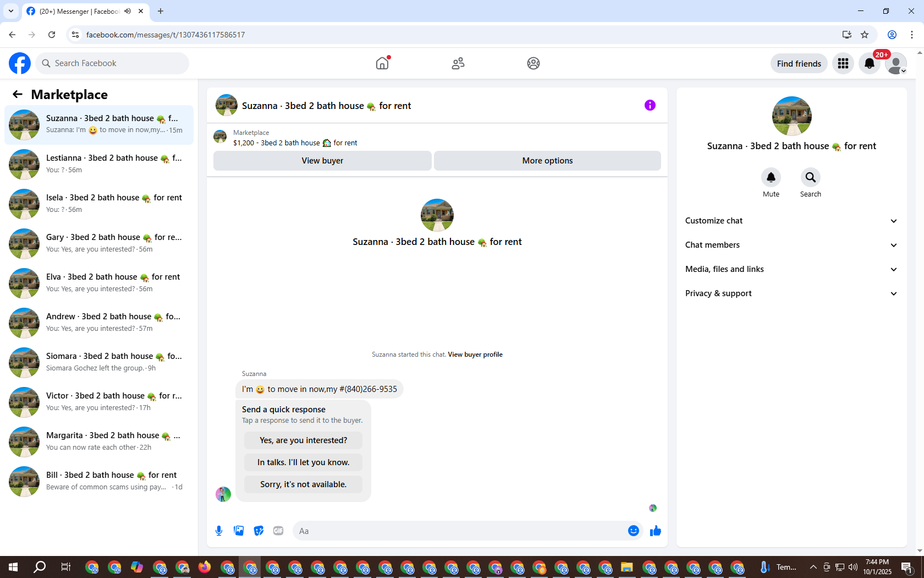
Task: Open the Victor conversation
Action: [99, 402]
